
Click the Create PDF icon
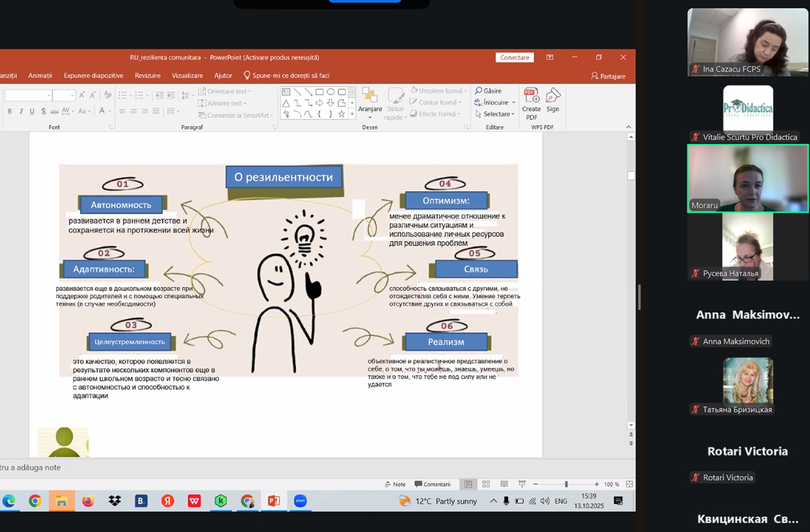pos(531,103)
